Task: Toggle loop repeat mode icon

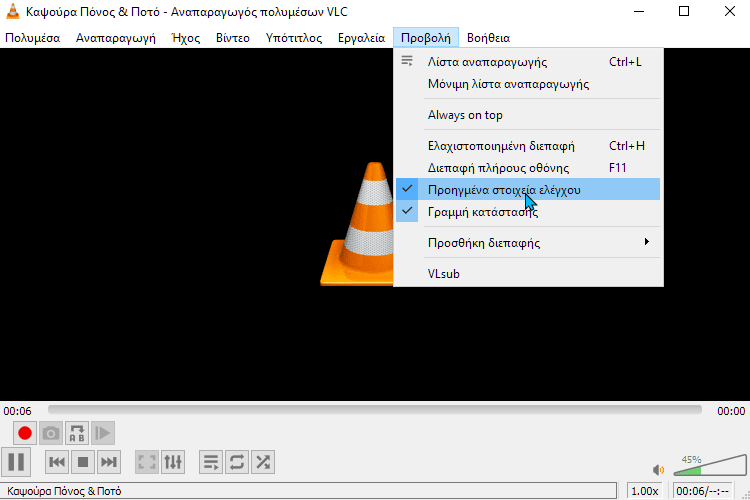Action: coord(237,462)
